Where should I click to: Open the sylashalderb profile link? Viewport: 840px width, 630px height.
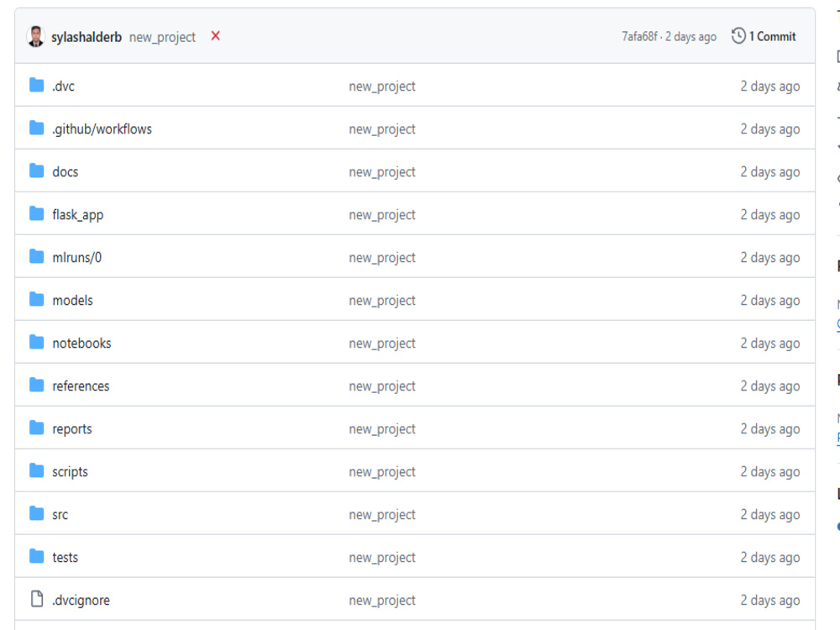point(87,36)
